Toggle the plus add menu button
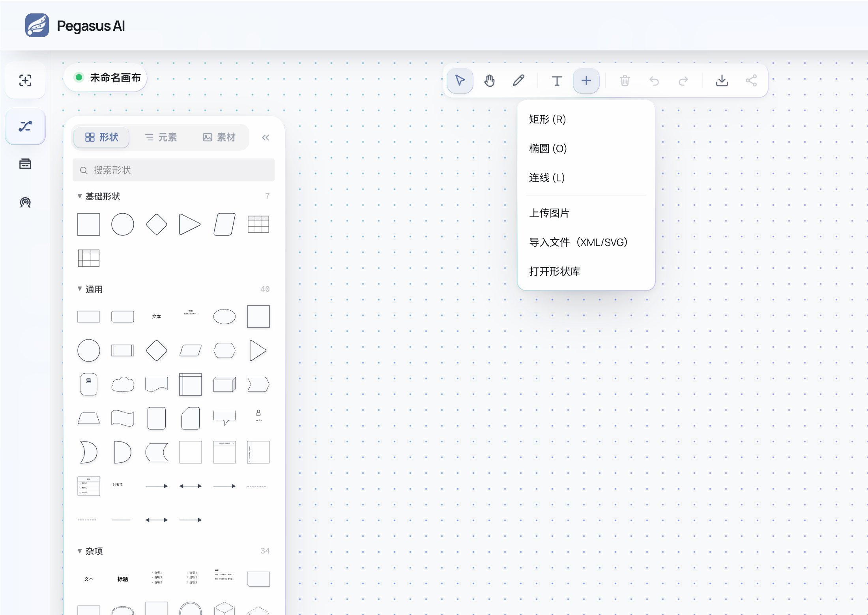Image resolution: width=868 pixels, height=615 pixels. (586, 81)
